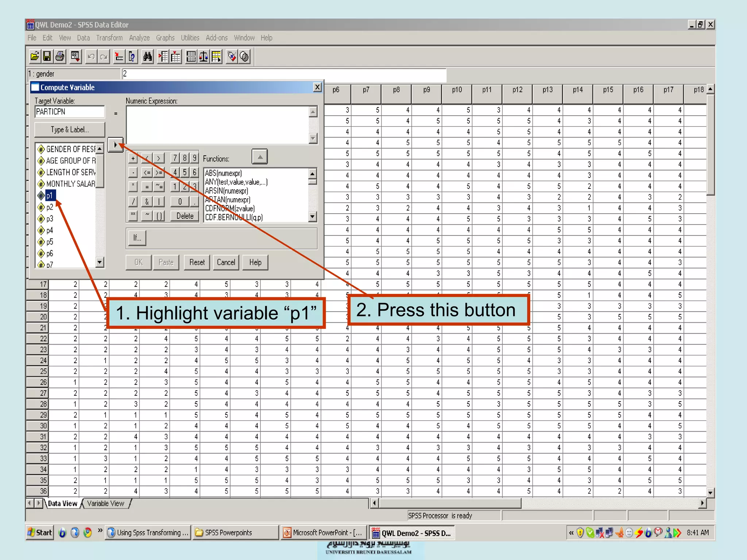Select variable p3 in the variable list
The height and width of the screenshot is (560, 747).
pyautogui.click(x=50, y=219)
